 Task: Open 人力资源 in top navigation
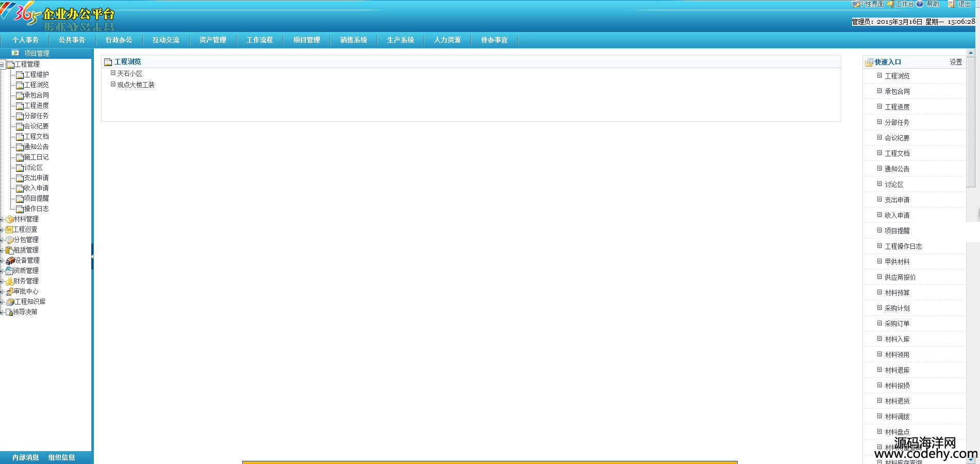point(447,40)
